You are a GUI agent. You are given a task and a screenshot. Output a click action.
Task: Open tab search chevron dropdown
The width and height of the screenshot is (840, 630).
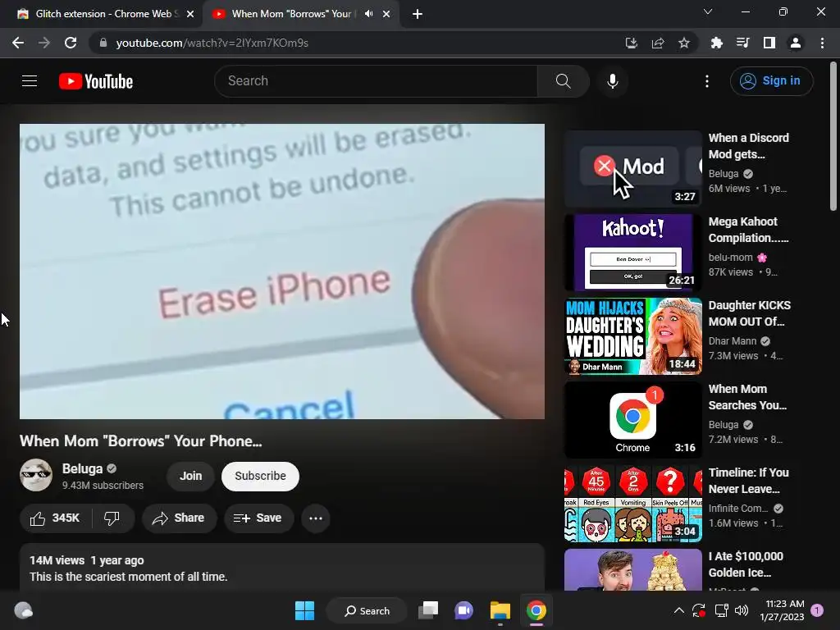click(708, 11)
